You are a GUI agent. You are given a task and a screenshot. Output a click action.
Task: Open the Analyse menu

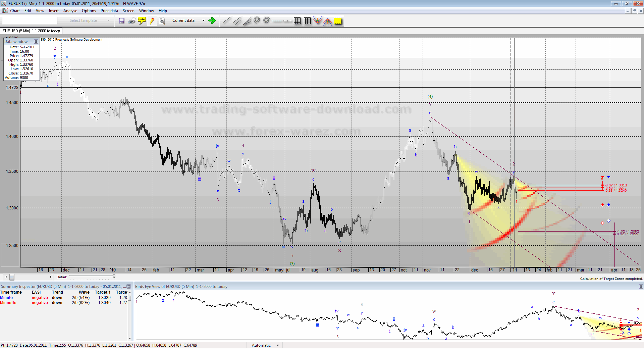pyautogui.click(x=70, y=11)
